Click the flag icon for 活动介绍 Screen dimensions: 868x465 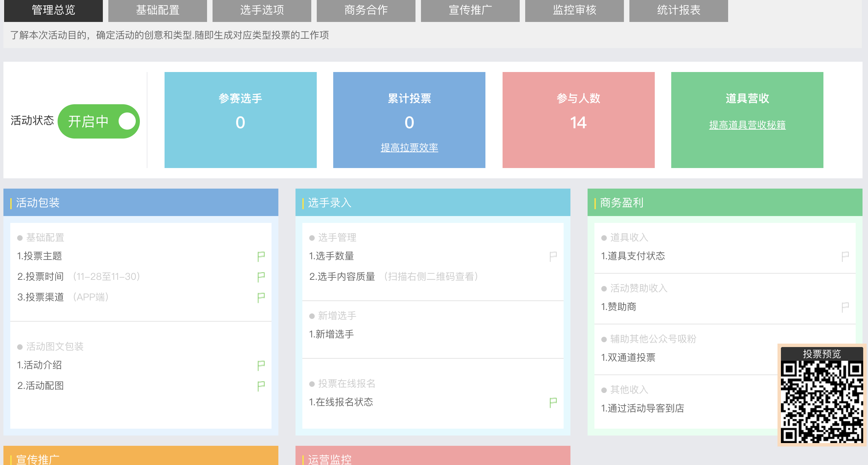(x=261, y=365)
